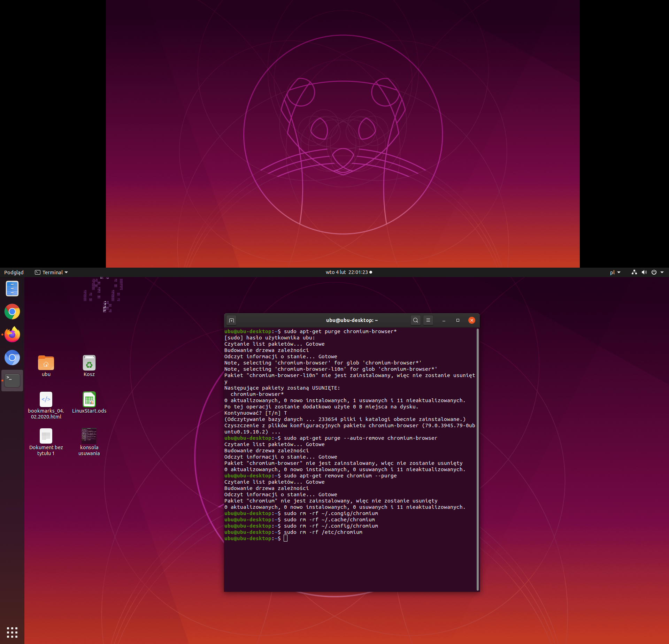Launch Google Chrome from the dock
The image size is (669, 644).
point(12,312)
